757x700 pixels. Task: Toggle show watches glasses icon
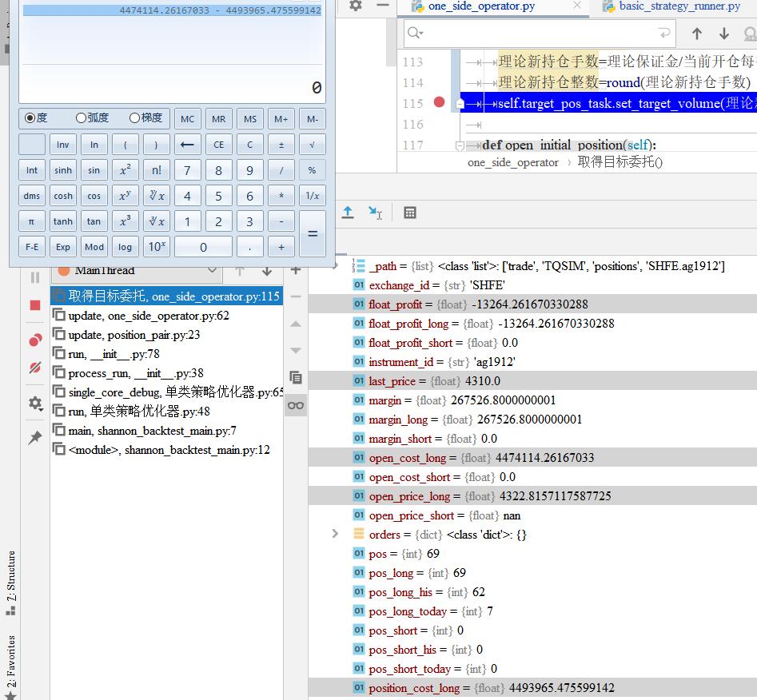(x=296, y=405)
